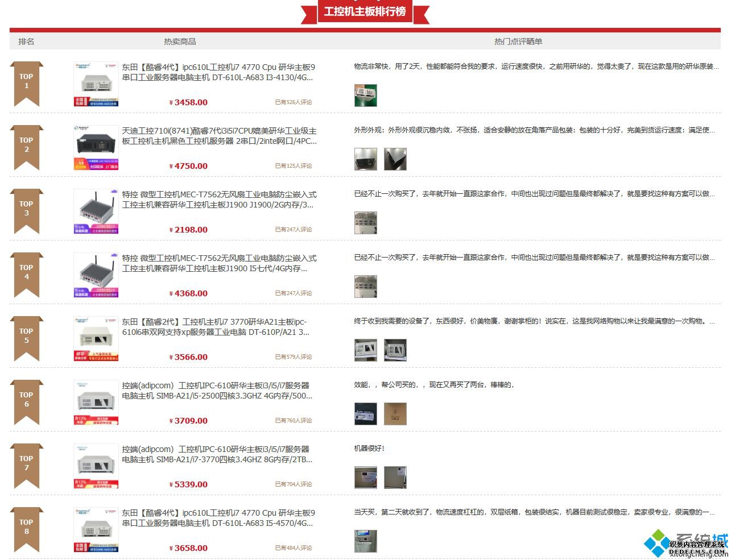This screenshot has width=731, height=560.
Task: Enlarge second TOP 2 review photo
Action: point(395,159)
